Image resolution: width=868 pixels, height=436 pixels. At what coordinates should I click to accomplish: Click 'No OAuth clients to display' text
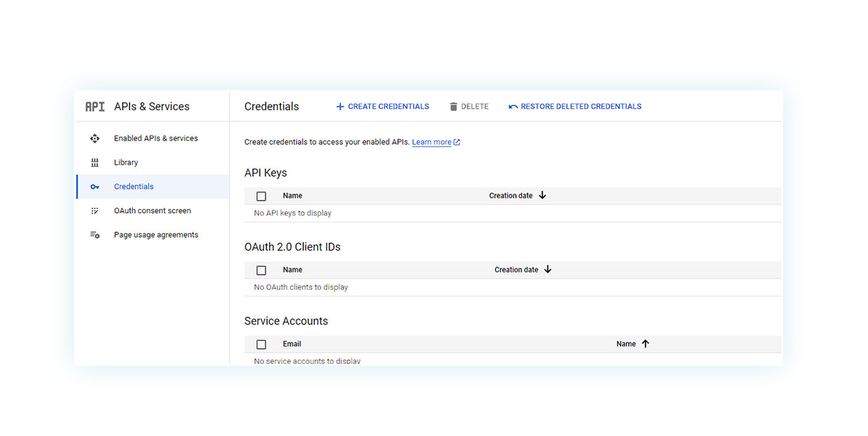pos(301,287)
